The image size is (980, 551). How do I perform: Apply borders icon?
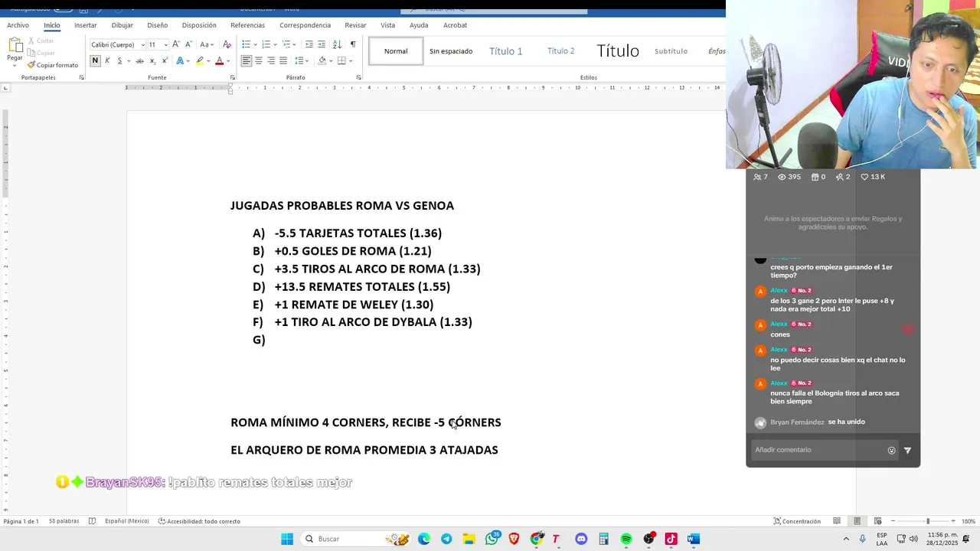pos(341,60)
